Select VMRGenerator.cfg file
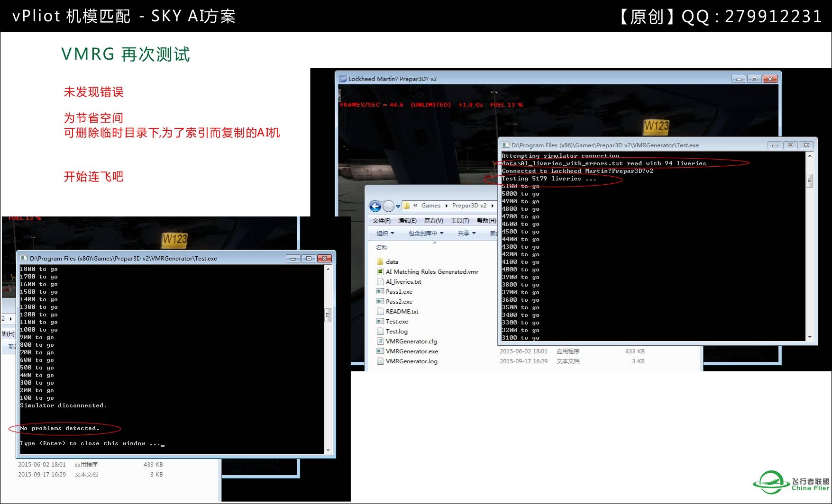832x504 pixels. (407, 341)
